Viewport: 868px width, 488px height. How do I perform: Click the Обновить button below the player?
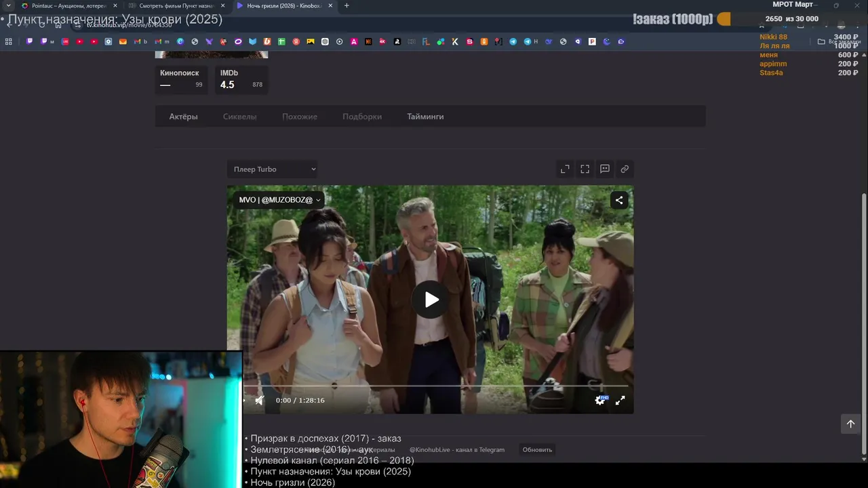click(537, 449)
